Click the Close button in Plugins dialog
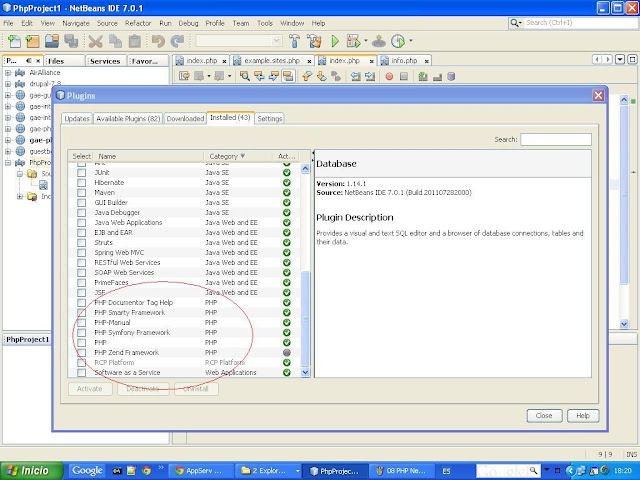This screenshot has height=480, width=640. pyautogui.click(x=544, y=416)
